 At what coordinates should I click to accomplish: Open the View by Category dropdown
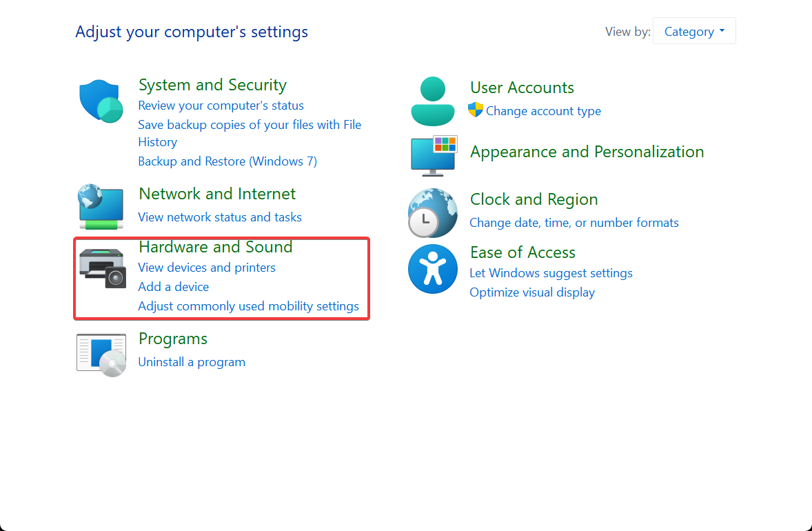point(694,31)
